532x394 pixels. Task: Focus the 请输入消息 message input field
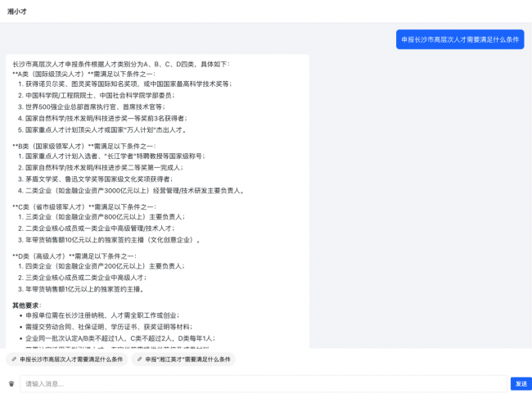262,383
